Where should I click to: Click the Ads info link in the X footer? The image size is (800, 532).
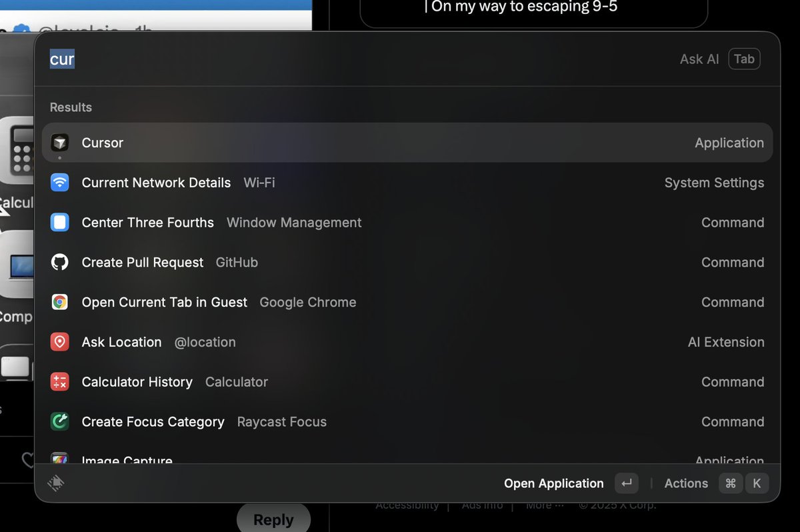pos(482,505)
